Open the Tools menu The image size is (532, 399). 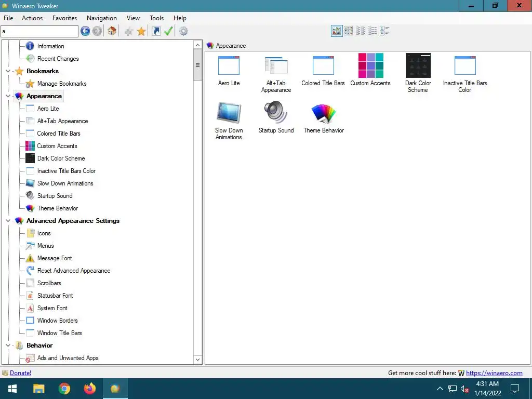[x=156, y=18]
